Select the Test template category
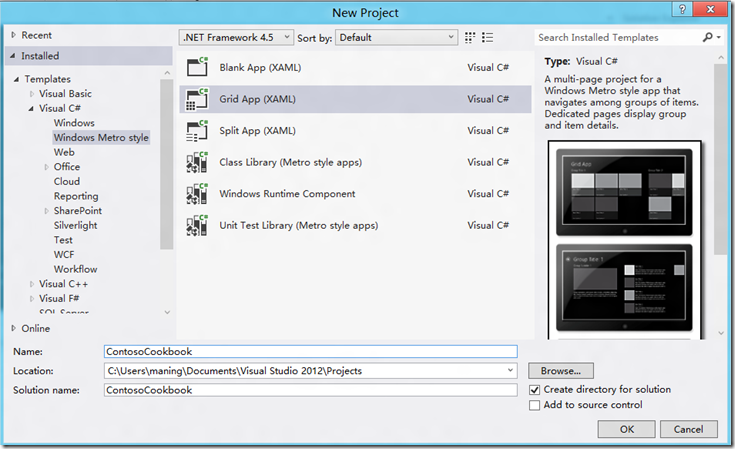The width and height of the screenshot is (735, 449). click(63, 240)
